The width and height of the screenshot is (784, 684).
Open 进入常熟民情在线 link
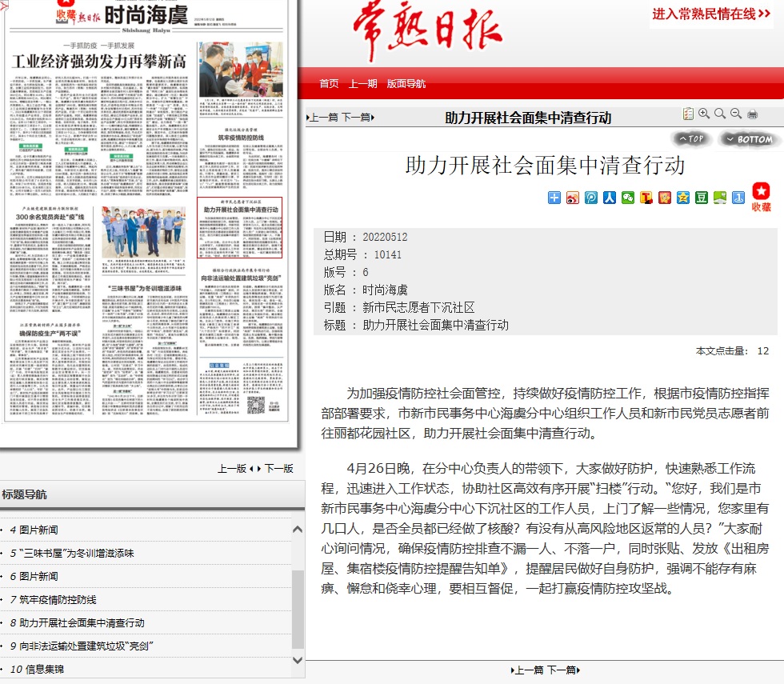[x=711, y=14]
